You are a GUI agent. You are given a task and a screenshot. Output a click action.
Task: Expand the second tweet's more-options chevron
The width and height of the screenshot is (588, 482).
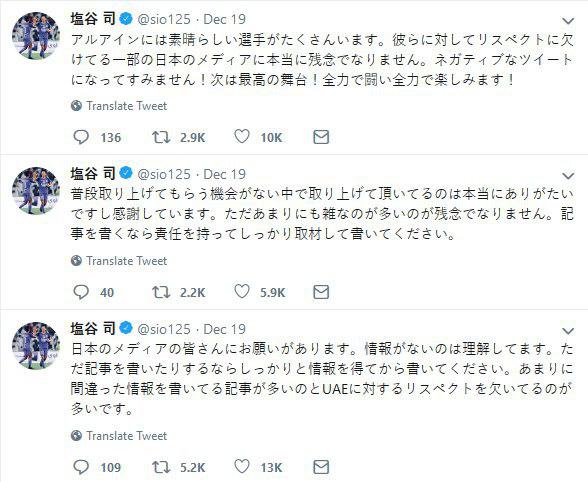(568, 176)
